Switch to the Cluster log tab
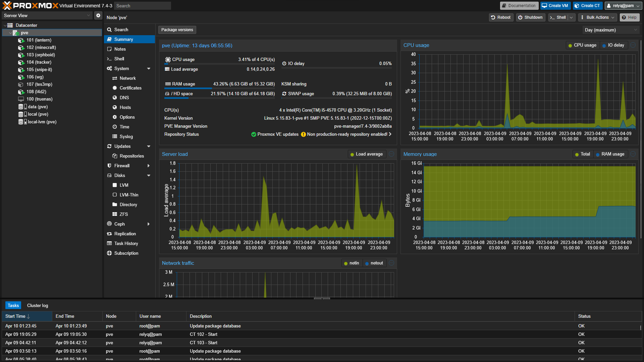 (x=38, y=305)
